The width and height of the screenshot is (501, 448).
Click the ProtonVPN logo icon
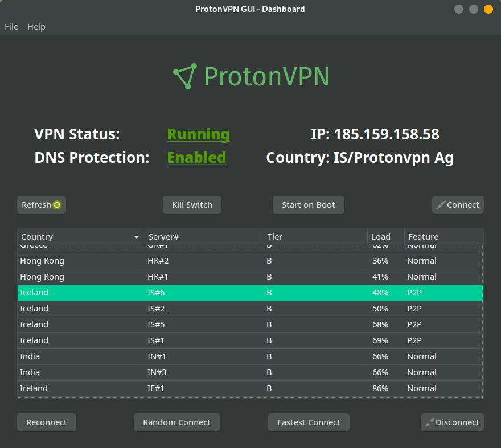tap(185, 76)
